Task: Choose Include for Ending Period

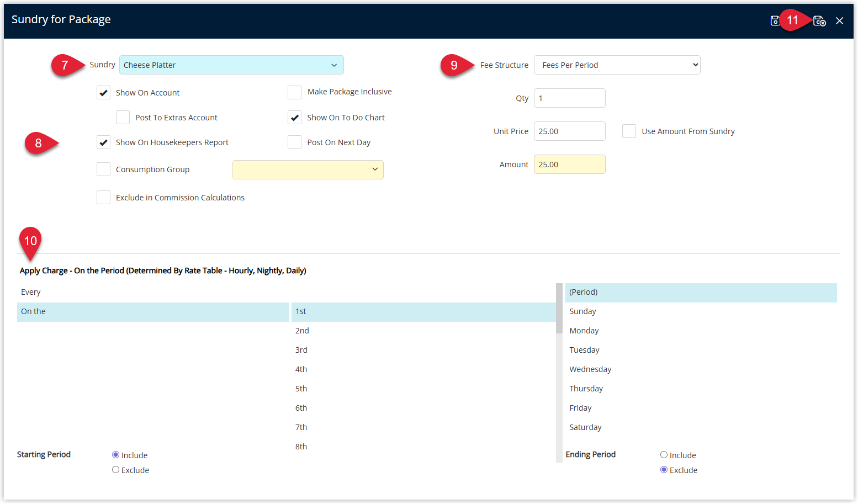Action: (664, 455)
